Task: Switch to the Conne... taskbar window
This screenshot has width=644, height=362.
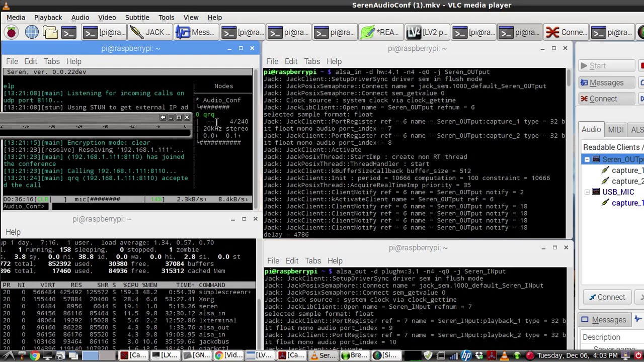Action: pos(567,32)
